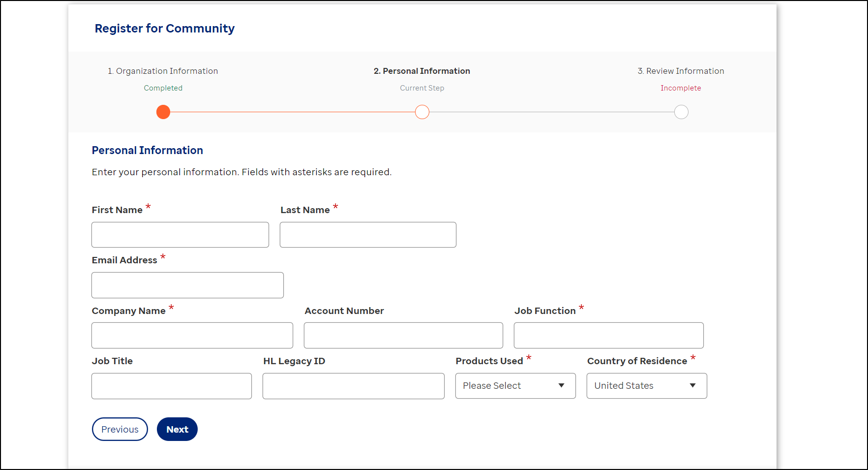Screen dimensions: 868x470
Task: Click the Organization Information step label
Action: tap(162, 70)
